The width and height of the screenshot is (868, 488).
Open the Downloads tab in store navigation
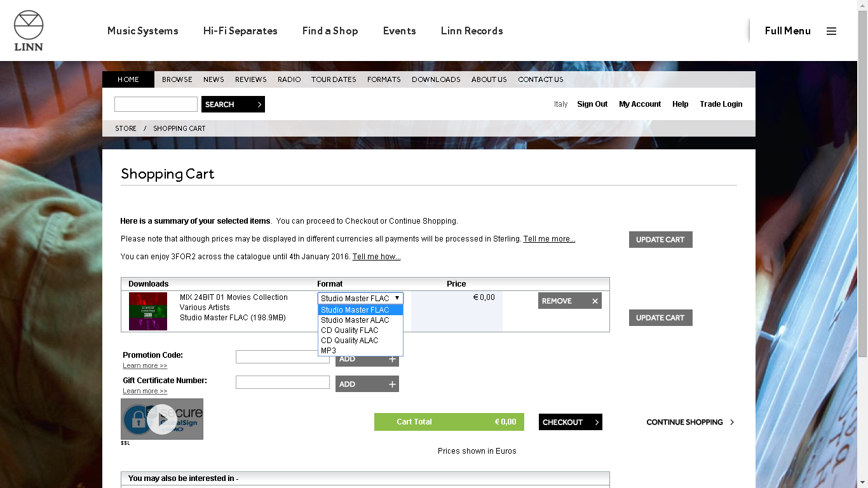435,79
